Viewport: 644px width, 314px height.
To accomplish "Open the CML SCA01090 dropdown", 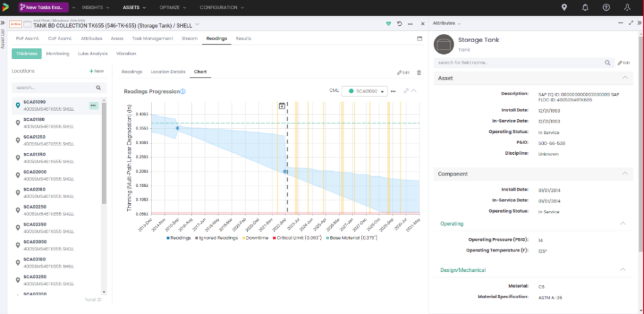I will pos(364,91).
